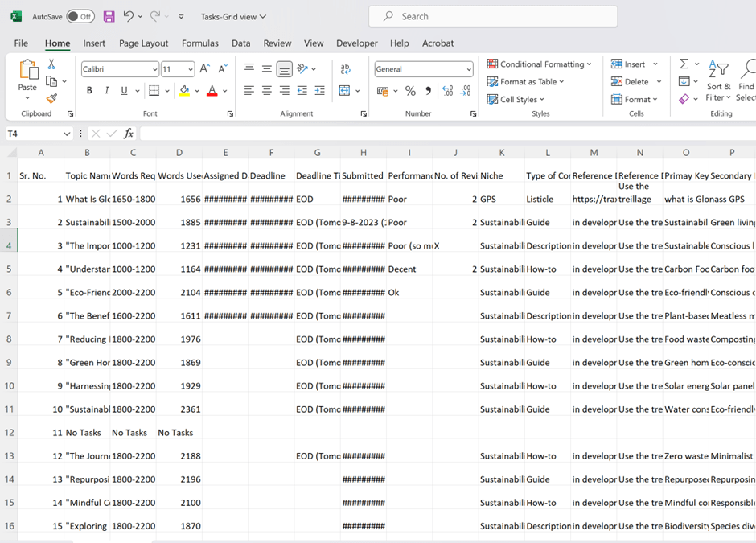Apply Accounting Number Format icon
The height and width of the screenshot is (543, 756).
pyautogui.click(x=383, y=91)
